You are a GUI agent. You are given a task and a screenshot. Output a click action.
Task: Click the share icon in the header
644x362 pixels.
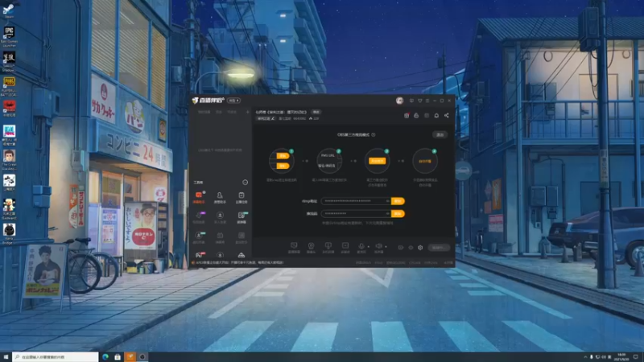click(x=447, y=116)
